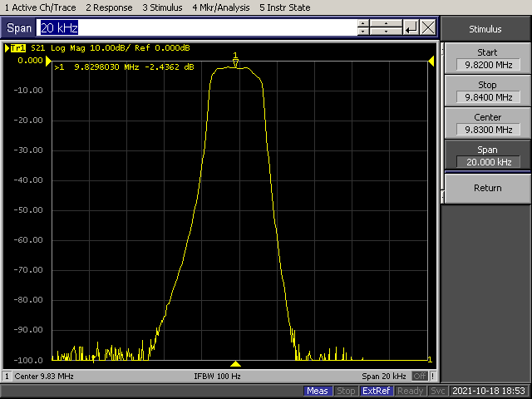The height and width of the screenshot is (399, 532).
Task: Toggle the Meas status indicator
Action: pyautogui.click(x=318, y=391)
